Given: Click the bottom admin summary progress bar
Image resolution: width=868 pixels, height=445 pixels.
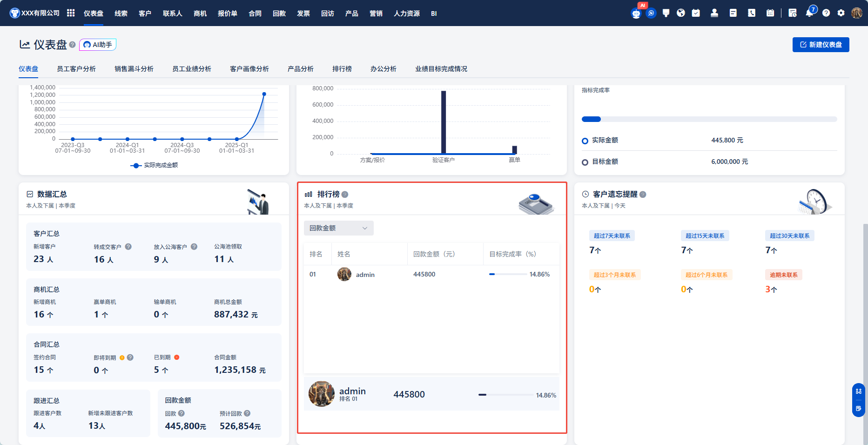Looking at the screenshot, I should pyautogui.click(x=506, y=395).
